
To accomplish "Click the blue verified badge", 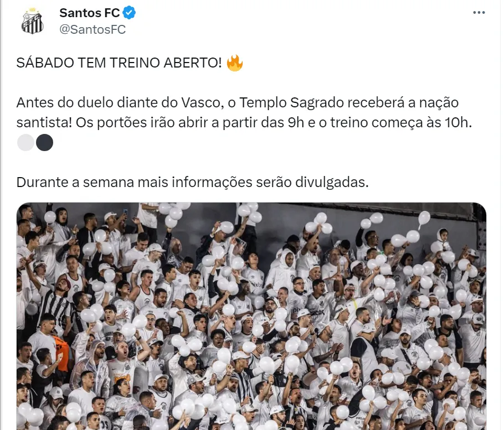I will (129, 13).
